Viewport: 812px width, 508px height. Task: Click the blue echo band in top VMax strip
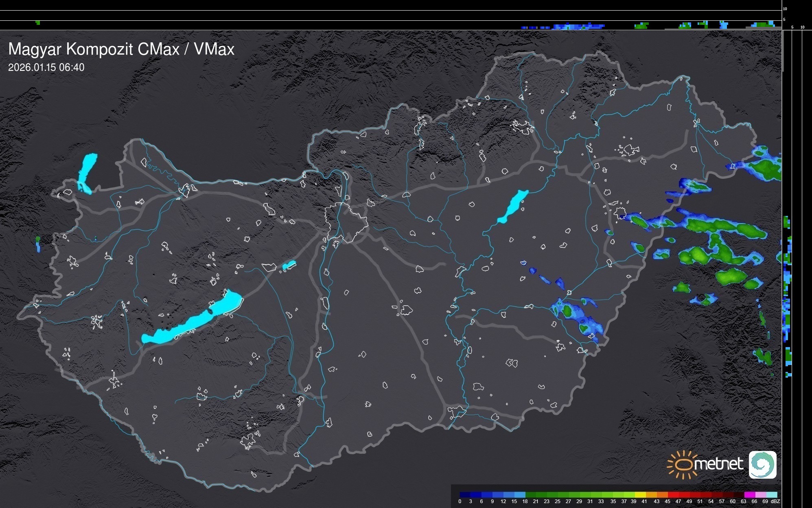578,27
